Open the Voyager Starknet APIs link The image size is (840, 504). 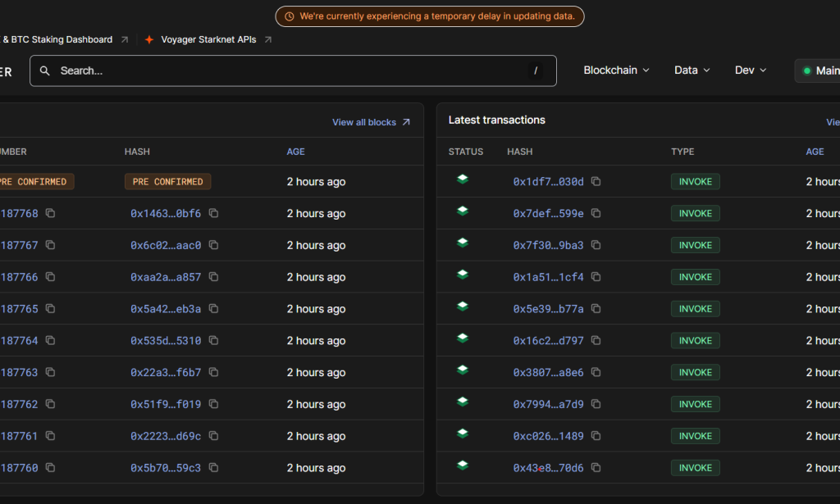pyautogui.click(x=208, y=39)
